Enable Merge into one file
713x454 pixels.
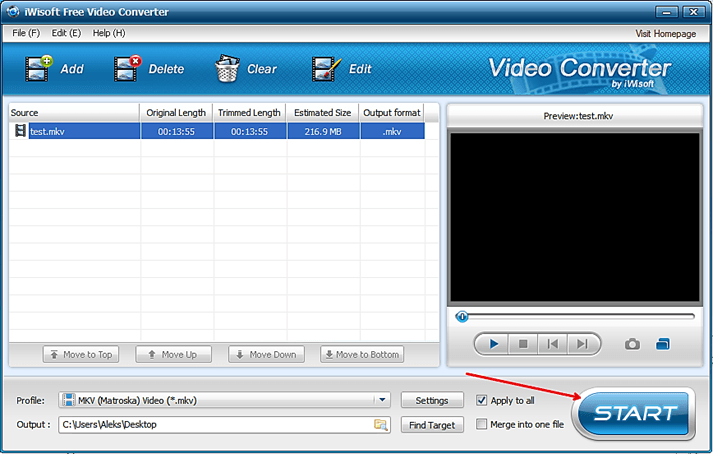click(483, 424)
